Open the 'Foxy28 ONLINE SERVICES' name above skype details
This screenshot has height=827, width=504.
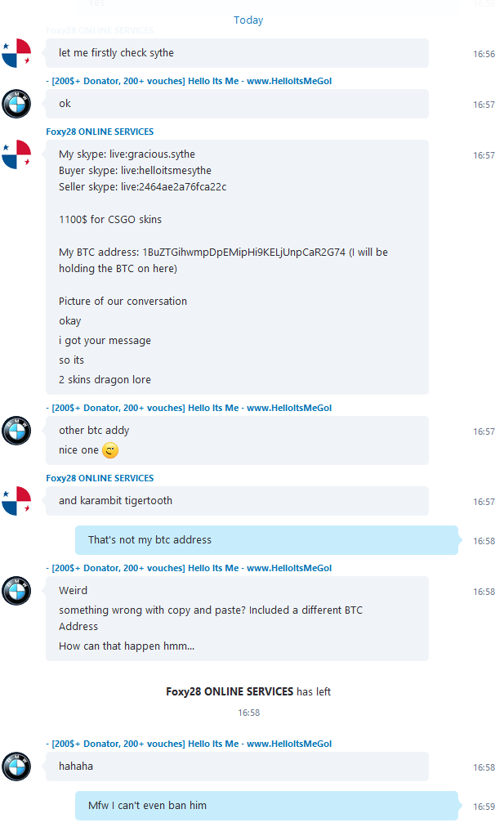click(x=100, y=132)
